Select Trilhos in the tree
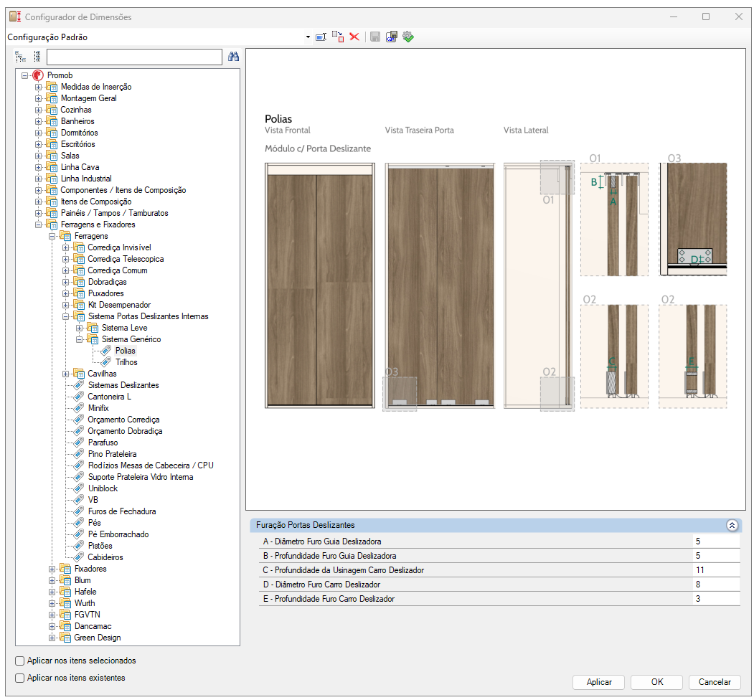Image resolution: width=754 pixels, height=700 pixels. coord(126,362)
